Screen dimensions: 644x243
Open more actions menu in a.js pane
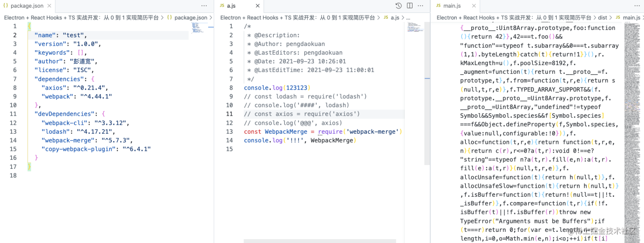pyautogui.click(x=421, y=6)
